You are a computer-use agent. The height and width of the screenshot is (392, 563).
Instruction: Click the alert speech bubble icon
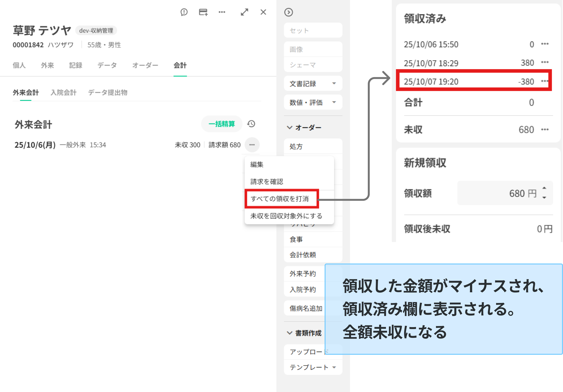point(184,12)
